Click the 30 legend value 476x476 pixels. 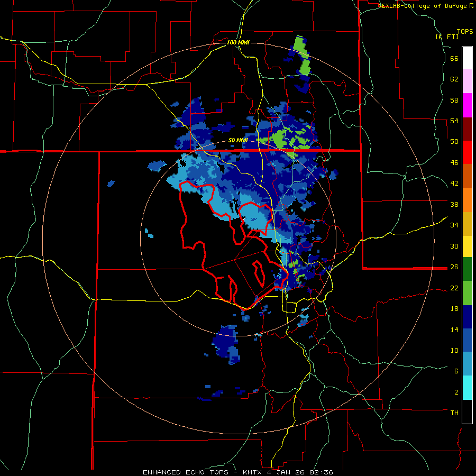454,246
